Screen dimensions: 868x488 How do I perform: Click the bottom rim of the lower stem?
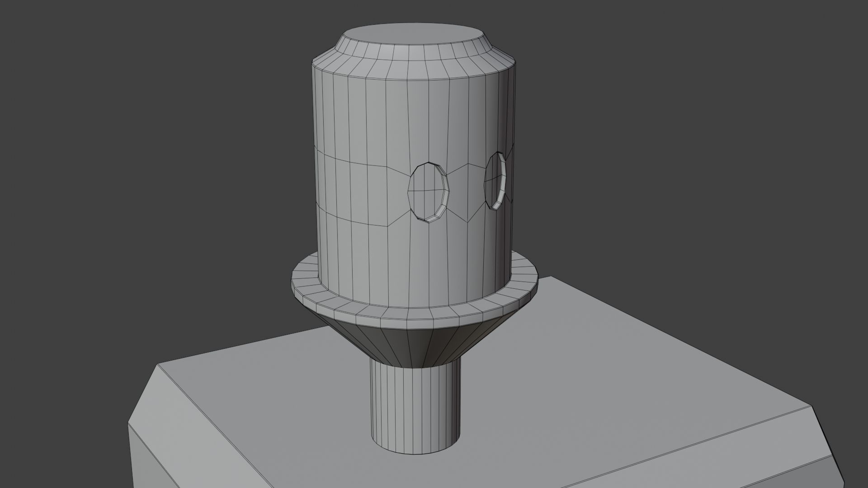[414, 452]
